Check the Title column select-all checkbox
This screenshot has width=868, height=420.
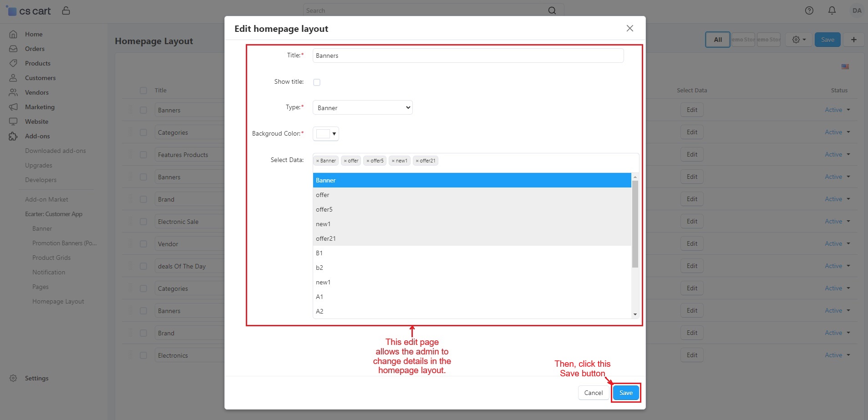point(143,91)
